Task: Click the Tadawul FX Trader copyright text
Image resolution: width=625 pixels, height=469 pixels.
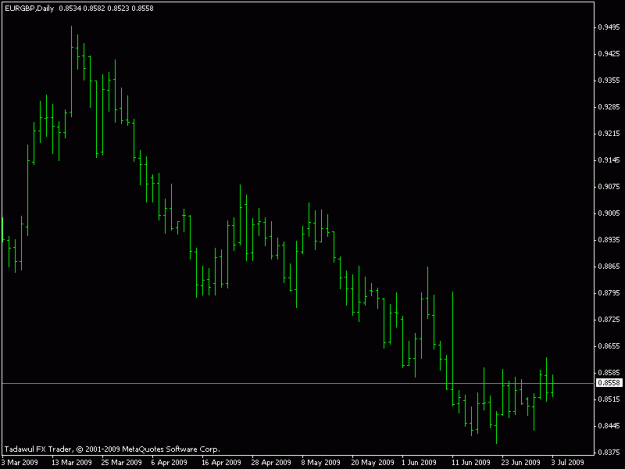Action: click(x=112, y=449)
